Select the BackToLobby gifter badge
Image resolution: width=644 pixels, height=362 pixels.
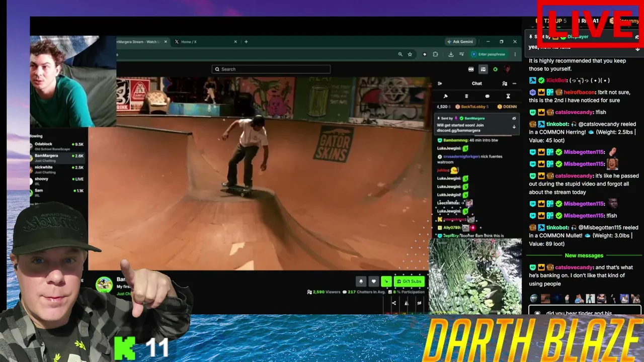coord(472,107)
